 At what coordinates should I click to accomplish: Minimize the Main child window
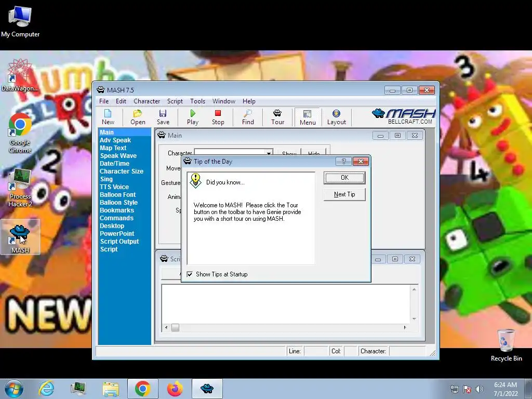(x=380, y=136)
